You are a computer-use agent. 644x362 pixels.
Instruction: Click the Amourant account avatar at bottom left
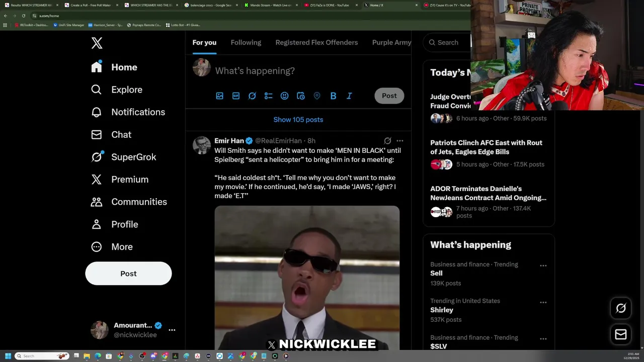(99, 330)
